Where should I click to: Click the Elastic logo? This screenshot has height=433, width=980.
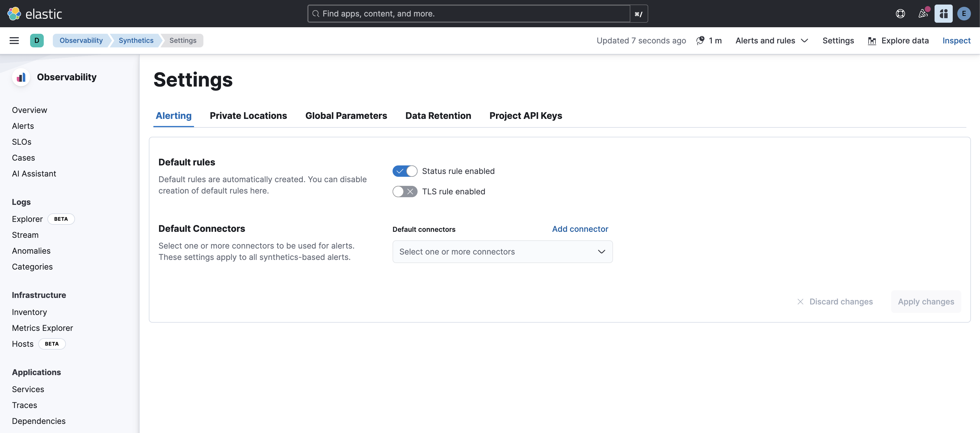coord(34,14)
